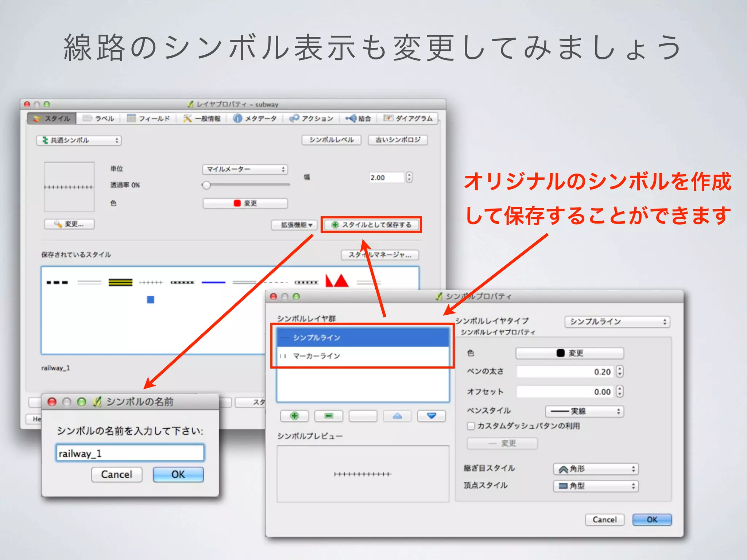The image size is (747, 560).
Task: Click the add symbol layer plus icon
Action: click(294, 416)
